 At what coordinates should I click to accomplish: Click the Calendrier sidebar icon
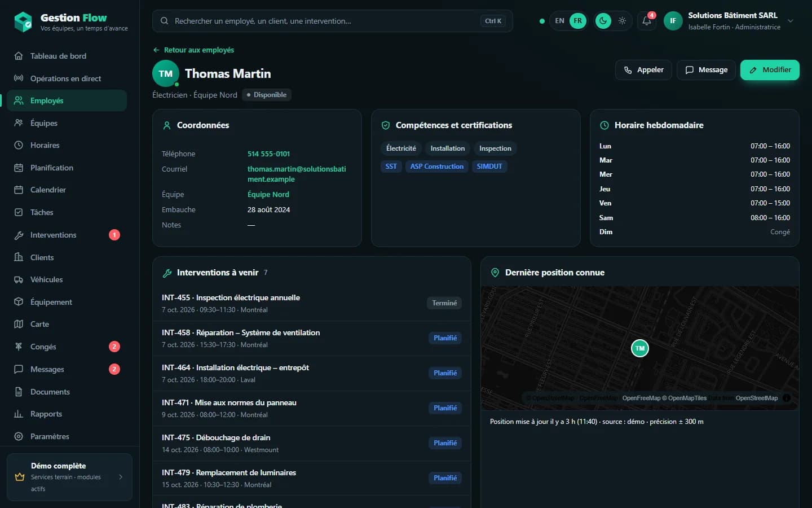click(x=19, y=190)
